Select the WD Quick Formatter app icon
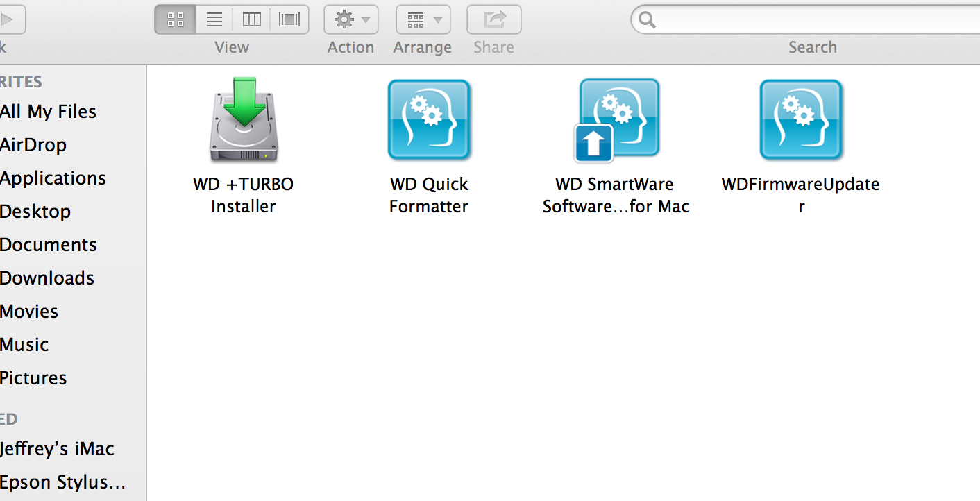The width and height of the screenshot is (980, 501). click(429, 120)
